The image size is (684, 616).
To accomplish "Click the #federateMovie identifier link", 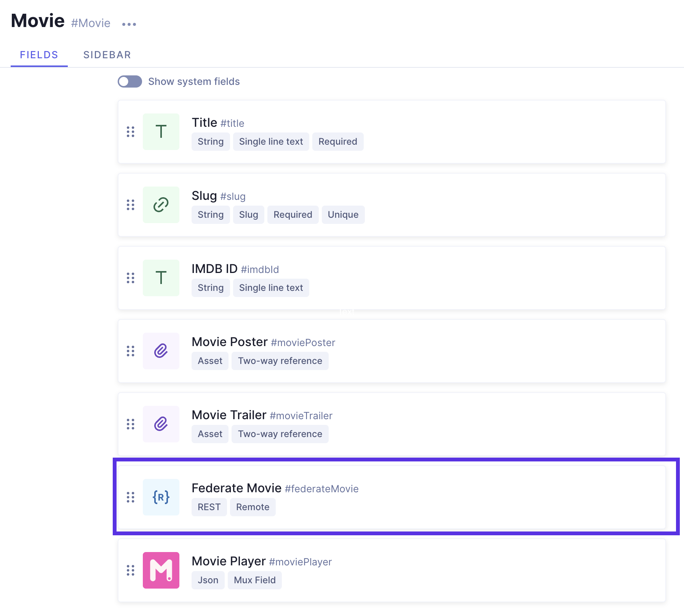I will tap(321, 489).
